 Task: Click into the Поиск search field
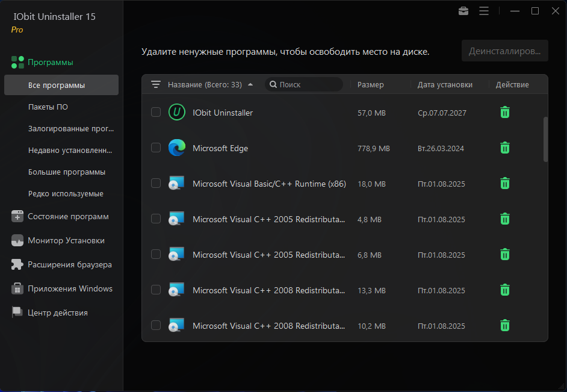coord(304,85)
